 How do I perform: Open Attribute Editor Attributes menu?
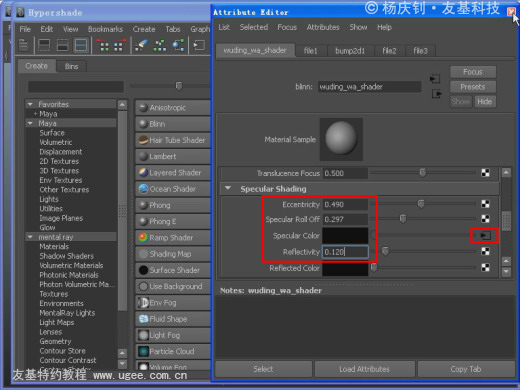(x=323, y=27)
